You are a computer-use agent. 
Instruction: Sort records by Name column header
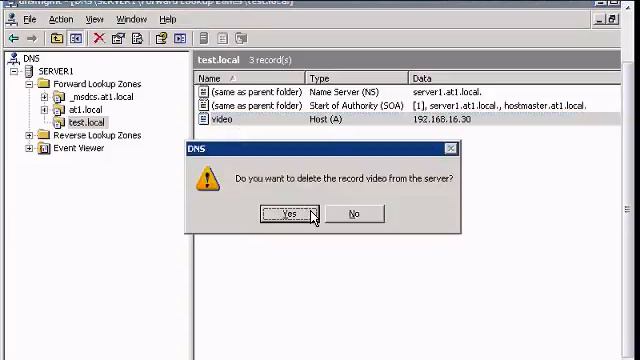click(249, 78)
